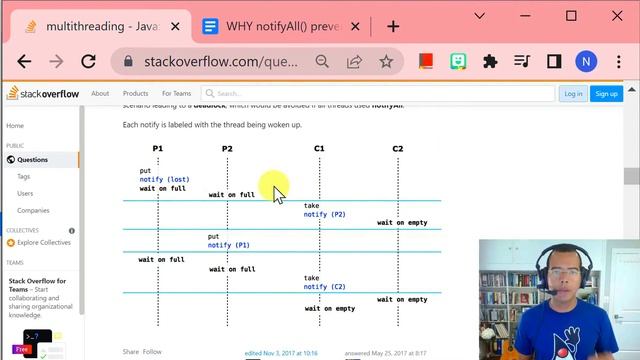Close the multithreading Java tab
640x360 pixels.
175,27
